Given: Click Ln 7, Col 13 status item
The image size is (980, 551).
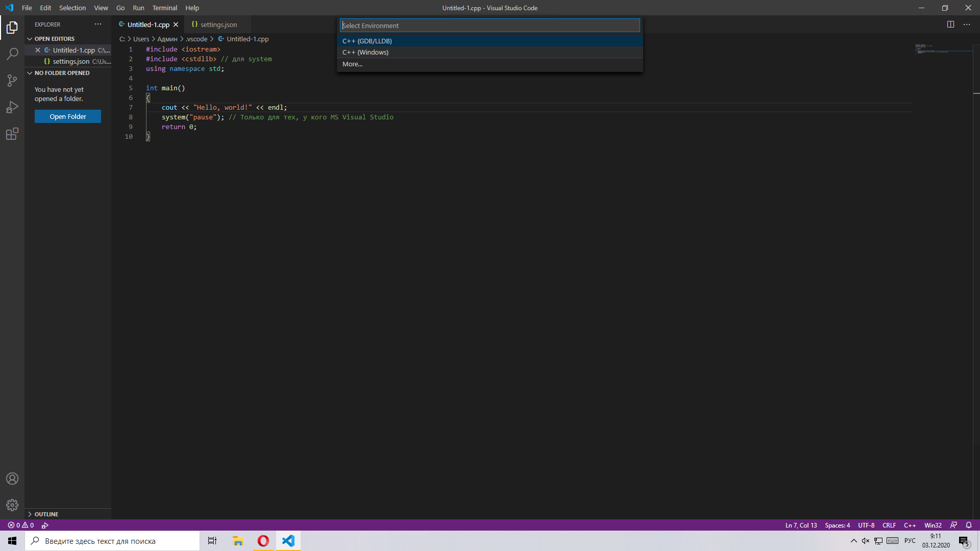Looking at the screenshot, I should click(801, 525).
